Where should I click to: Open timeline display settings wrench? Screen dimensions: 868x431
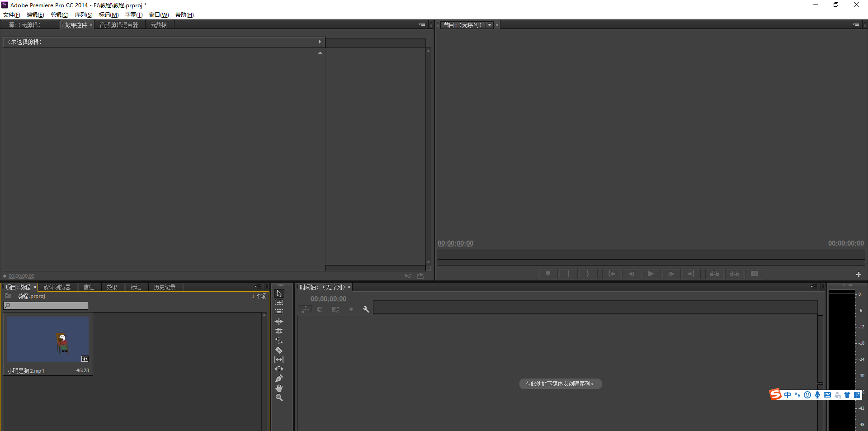point(366,309)
